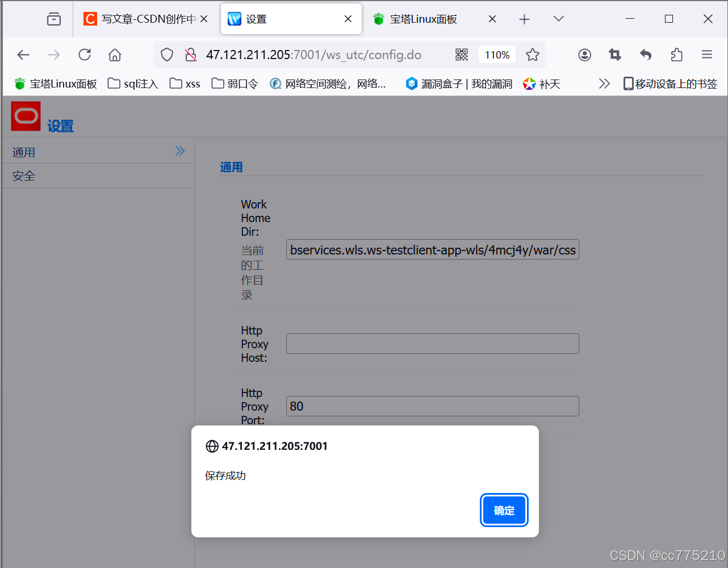Click the Work Home Dir input field

pos(433,250)
